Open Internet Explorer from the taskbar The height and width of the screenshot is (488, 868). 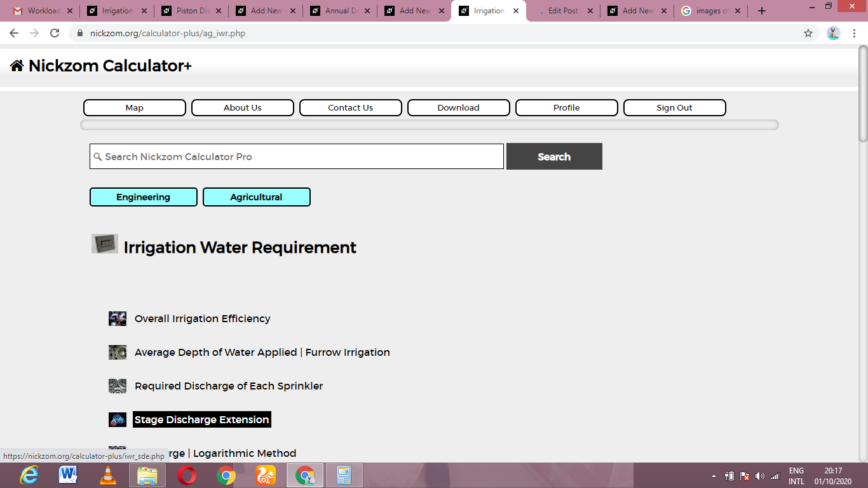(29, 475)
